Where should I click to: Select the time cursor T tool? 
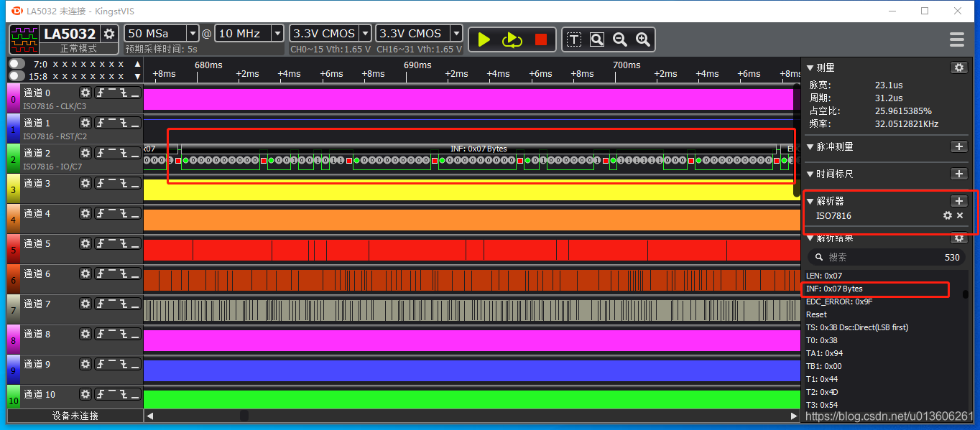pos(573,39)
